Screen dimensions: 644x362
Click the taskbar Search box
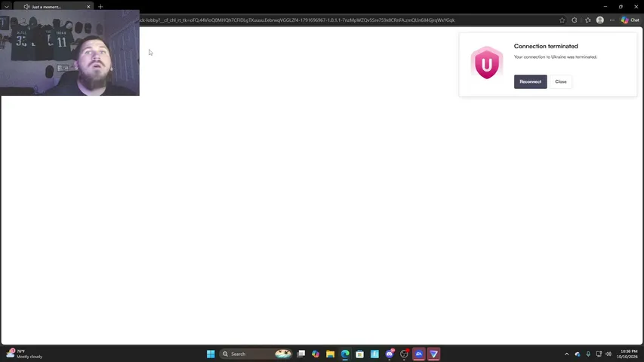pos(256,354)
